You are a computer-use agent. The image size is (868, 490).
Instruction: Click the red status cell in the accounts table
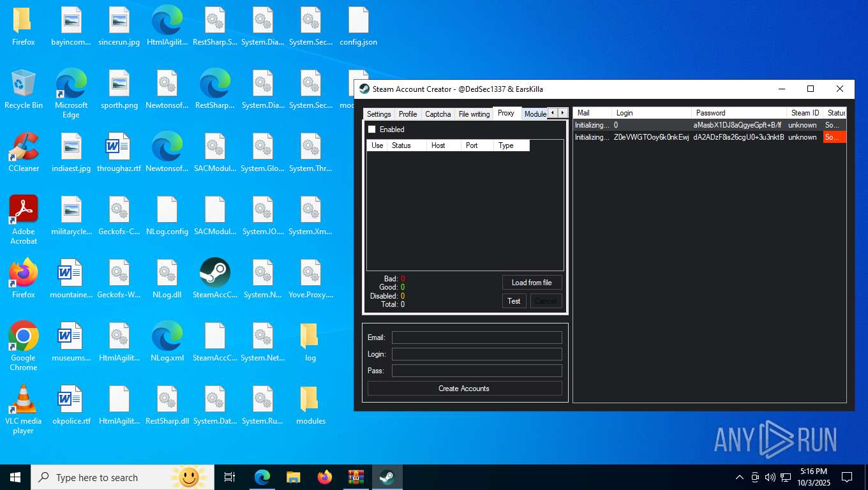[x=834, y=137]
